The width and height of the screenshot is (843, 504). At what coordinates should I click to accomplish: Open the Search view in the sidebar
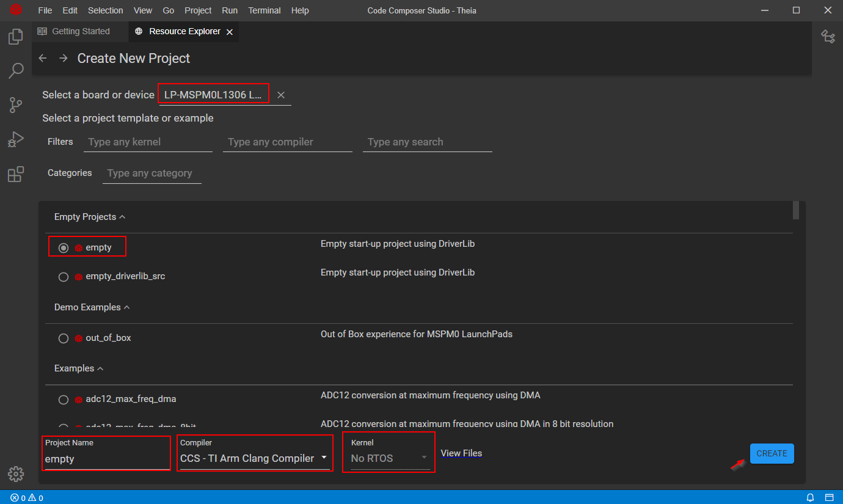coord(16,71)
